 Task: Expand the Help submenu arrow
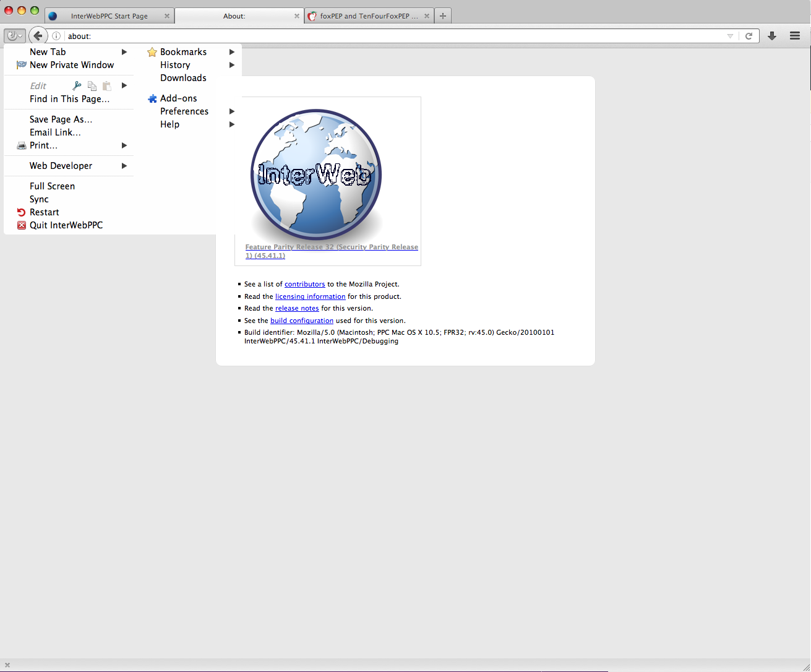point(232,124)
